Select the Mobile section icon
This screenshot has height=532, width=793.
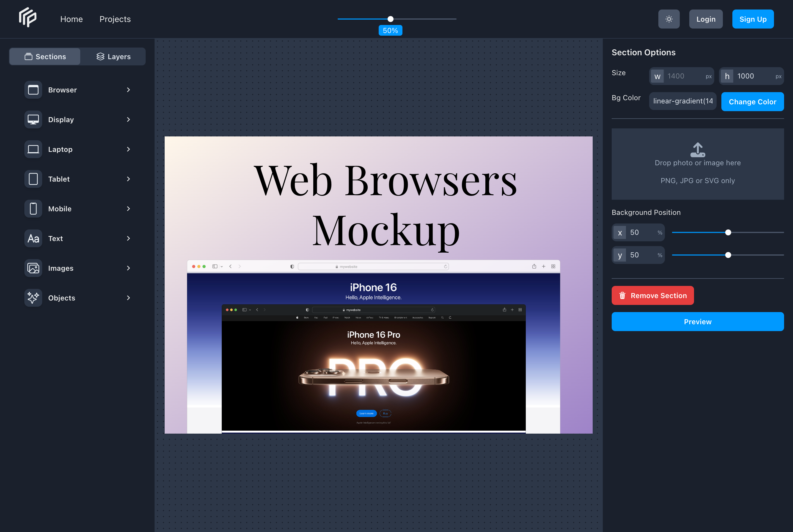tap(33, 209)
